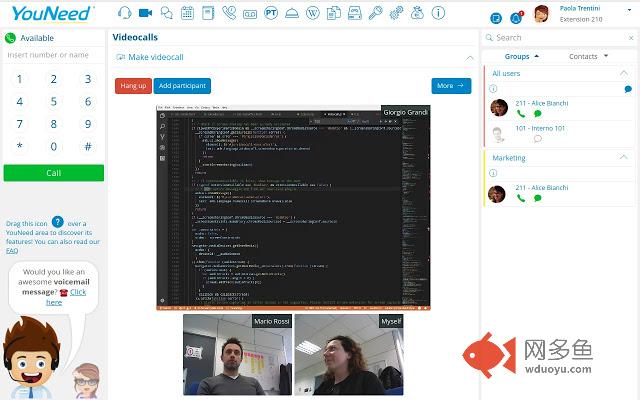
Task: Open the headset phone panel icon
Action: (124, 13)
